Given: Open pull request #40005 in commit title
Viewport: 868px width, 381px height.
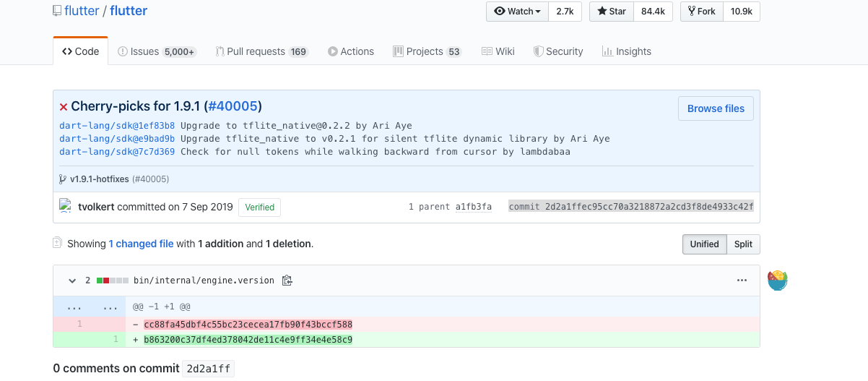Looking at the screenshot, I should [233, 106].
